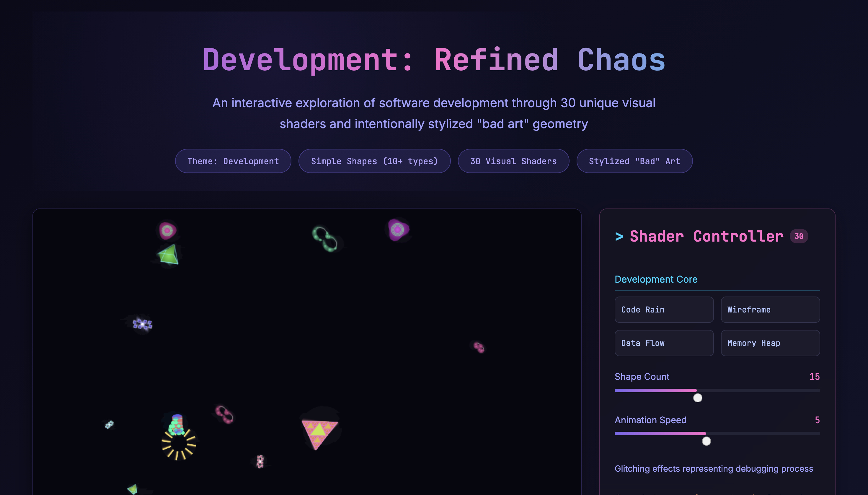The image size is (868, 495).
Task: Activate the Data Flow shader
Action: (664, 343)
